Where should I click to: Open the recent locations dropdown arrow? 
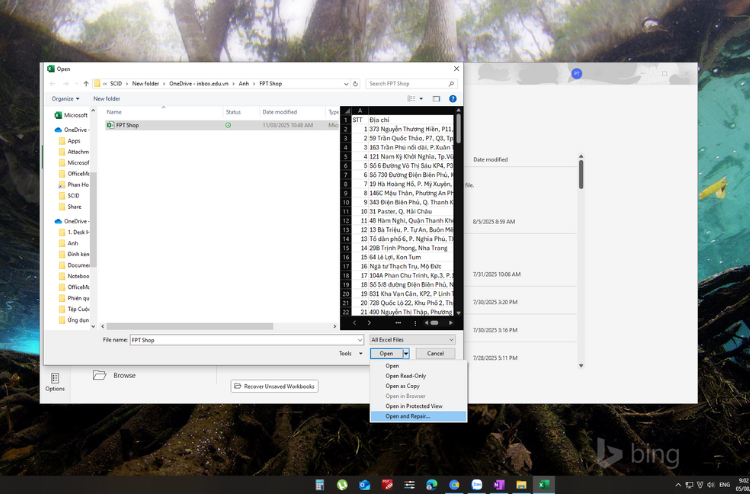[x=76, y=84]
